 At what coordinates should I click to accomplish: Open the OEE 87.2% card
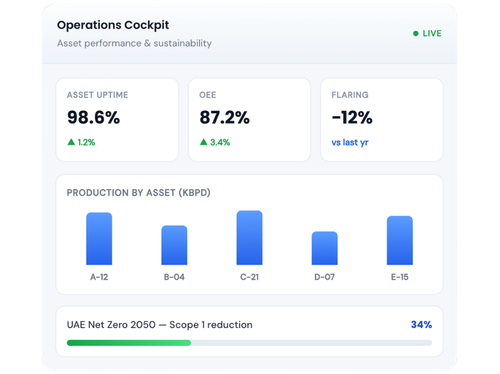[249, 120]
